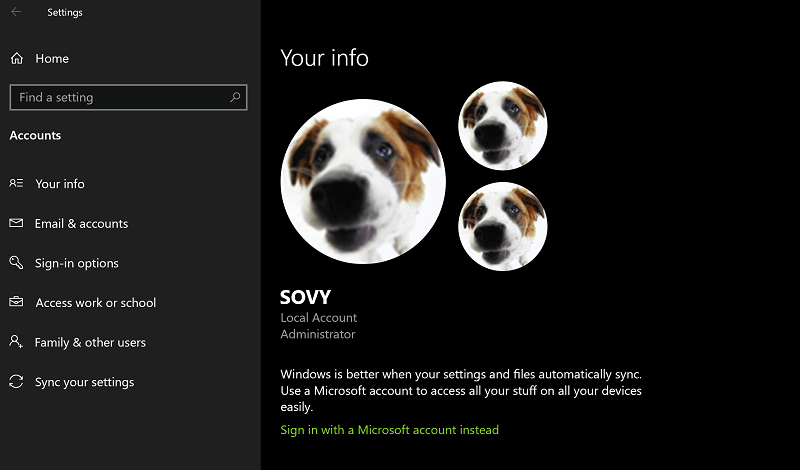Select Your info in the sidebar
Image resolution: width=800 pixels, height=470 pixels.
tap(60, 184)
